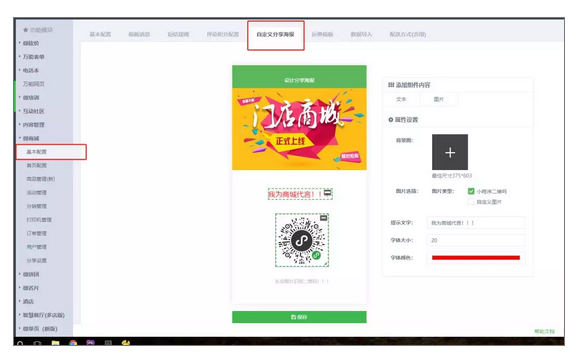577x362 pixels.
Task: Add a 文本 component
Action: pyautogui.click(x=401, y=99)
